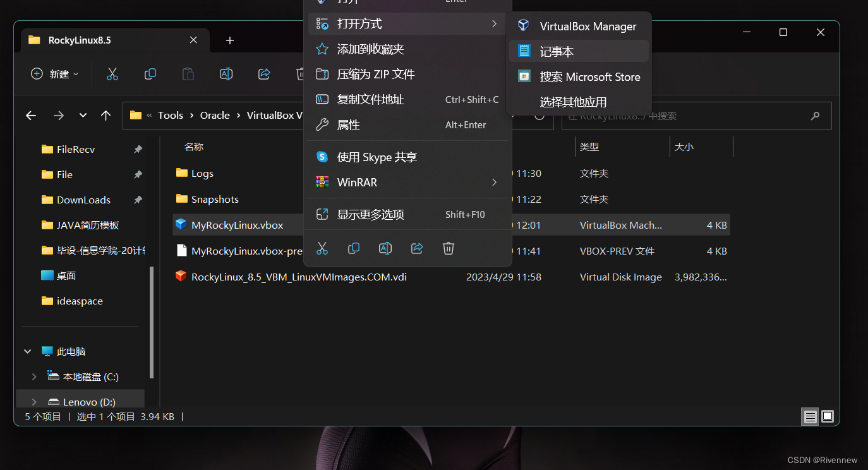Image resolution: width=868 pixels, height=470 pixels.
Task: Select the MyRockyLinux.vbox file
Action: pyautogui.click(x=237, y=225)
